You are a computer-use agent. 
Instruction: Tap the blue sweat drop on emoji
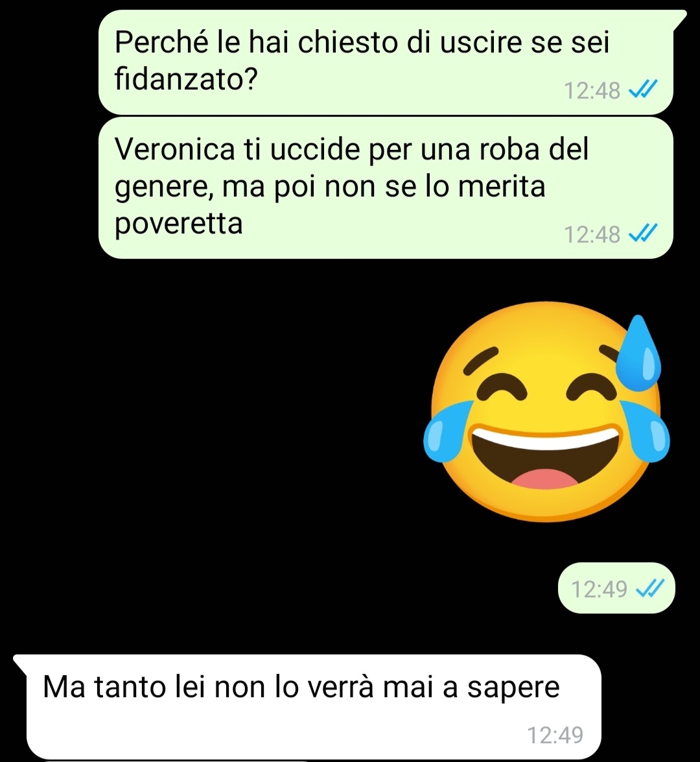pyautogui.click(x=638, y=353)
